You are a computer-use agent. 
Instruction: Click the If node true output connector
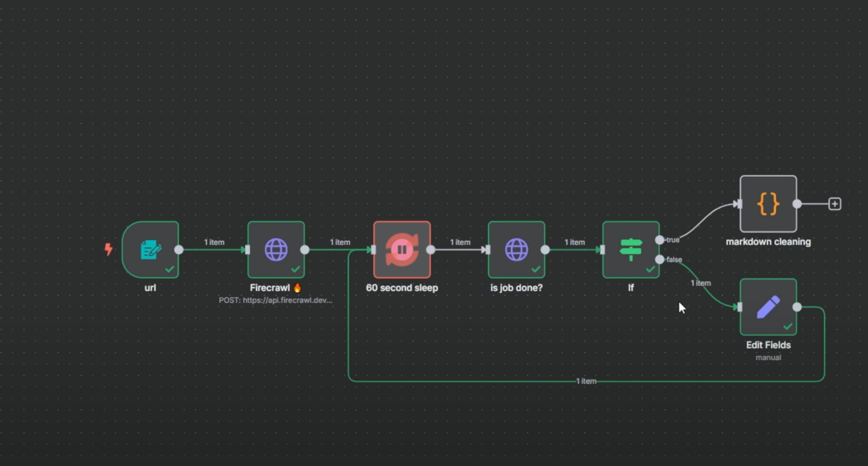coord(660,240)
